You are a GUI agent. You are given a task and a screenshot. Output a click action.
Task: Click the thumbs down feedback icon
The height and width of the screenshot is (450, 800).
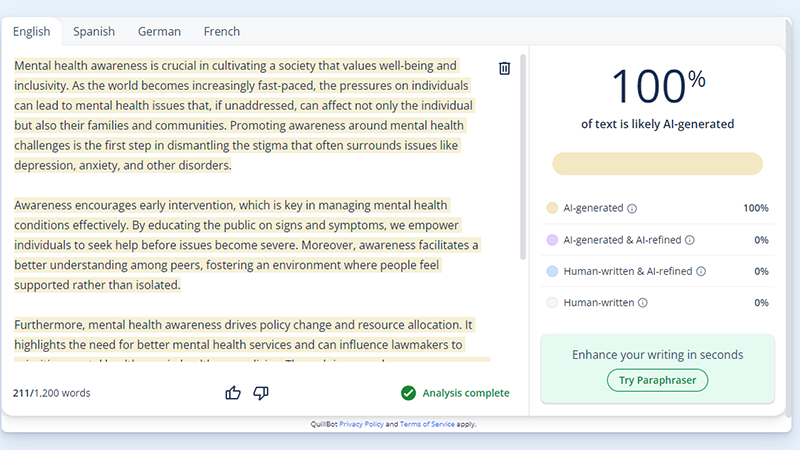pyautogui.click(x=261, y=393)
